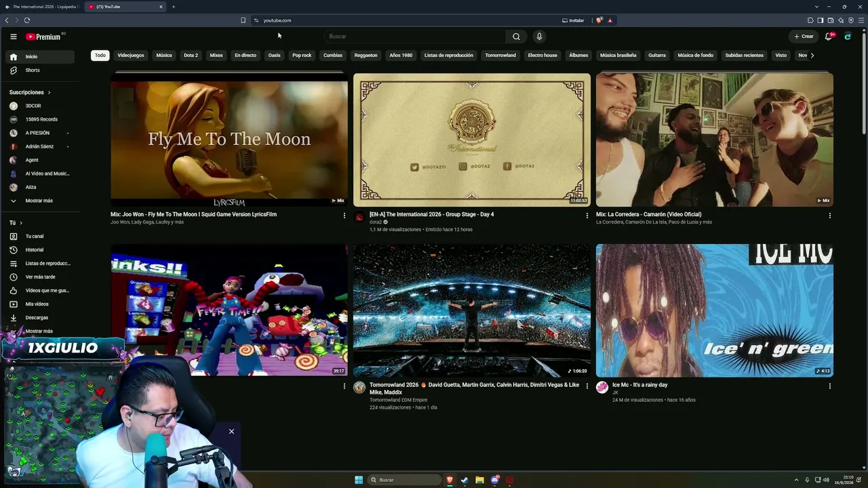Show hidden system tray icons

(x=797, y=480)
